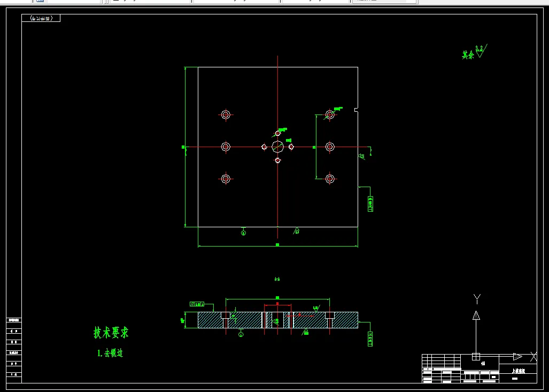Viewport: 549px width, 392px height.
Task: Select the notch on the plate's right edge
Action: pyautogui.click(x=356, y=110)
